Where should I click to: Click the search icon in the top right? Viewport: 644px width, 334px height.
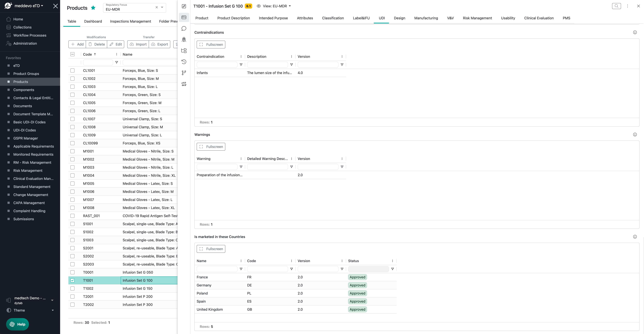point(616,6)
